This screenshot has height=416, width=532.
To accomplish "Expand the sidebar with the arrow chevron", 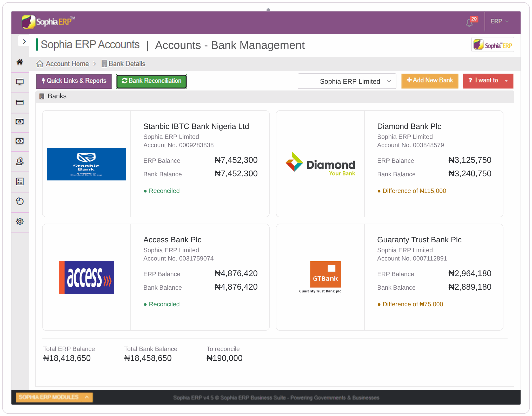I will point(24,42).
